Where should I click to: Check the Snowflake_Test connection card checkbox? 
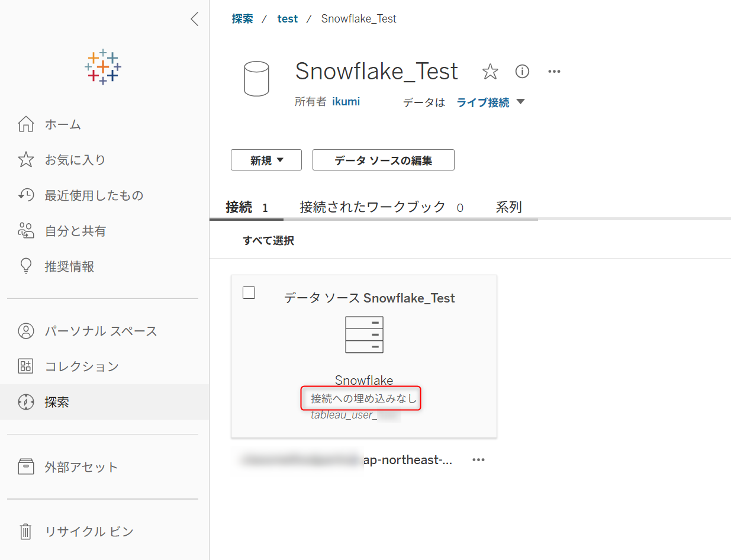point(249,292)
